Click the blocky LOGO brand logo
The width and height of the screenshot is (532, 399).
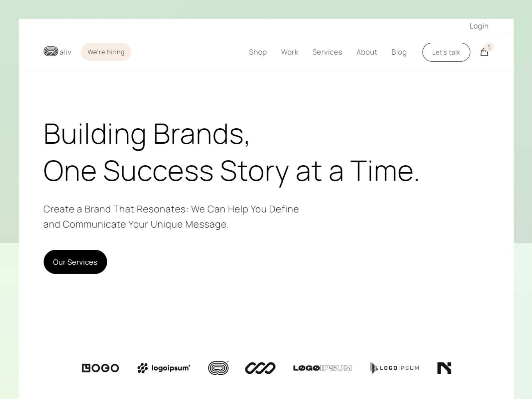click(x=100, y=368)
